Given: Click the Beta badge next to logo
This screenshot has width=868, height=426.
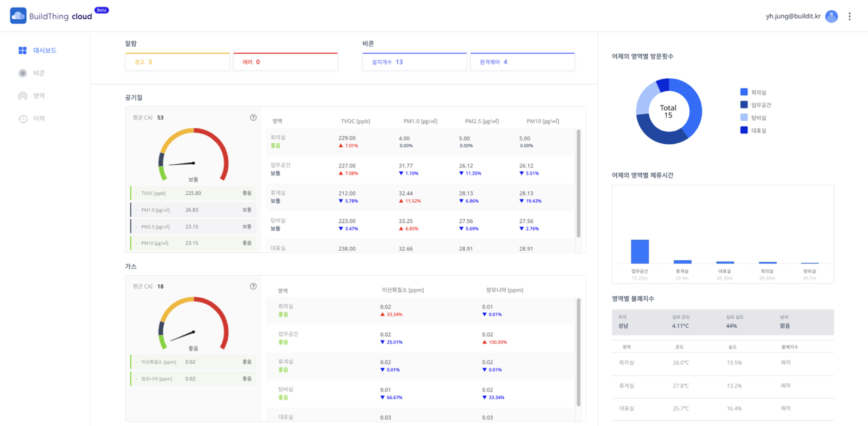Looking at the screenshot, I should pos(101,10).
